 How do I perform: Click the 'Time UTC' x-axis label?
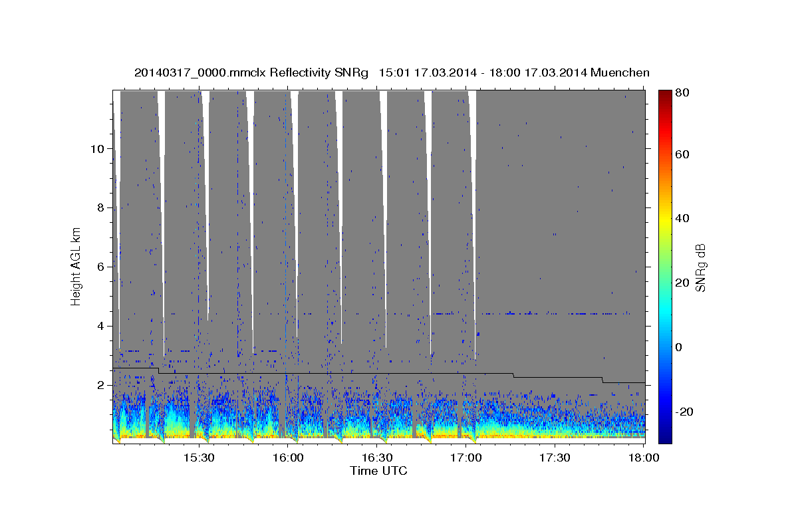pyautogui.click(x=378, y=471)
